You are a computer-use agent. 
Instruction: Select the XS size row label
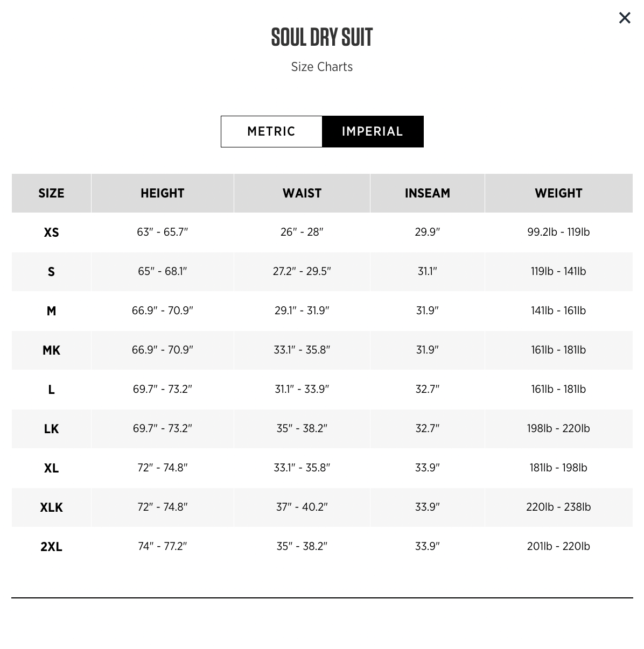click(51, 232)
